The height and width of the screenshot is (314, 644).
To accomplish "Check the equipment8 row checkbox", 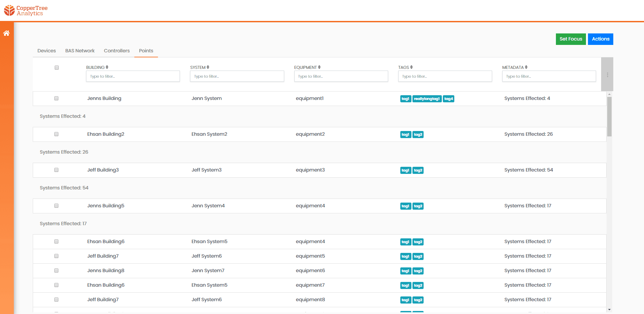I will [x=56, y=299].
